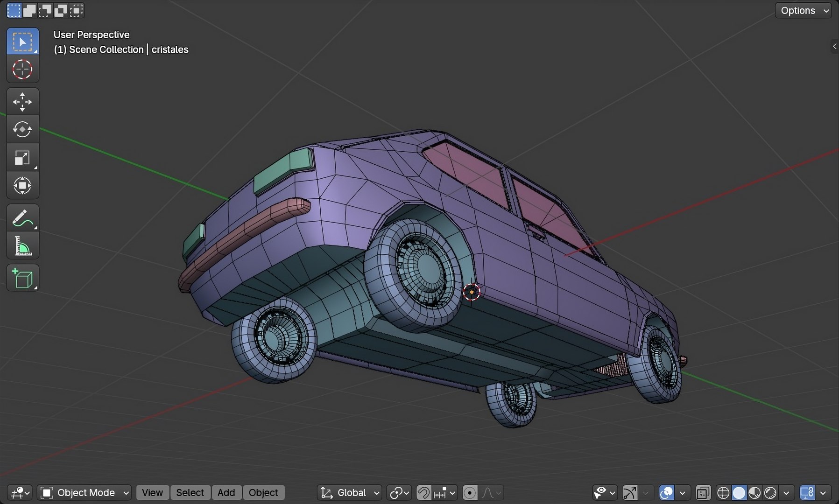Screen dimensions: 839x504
Task: Expand the sidebar with the arrow
Action: click(834, 46)
